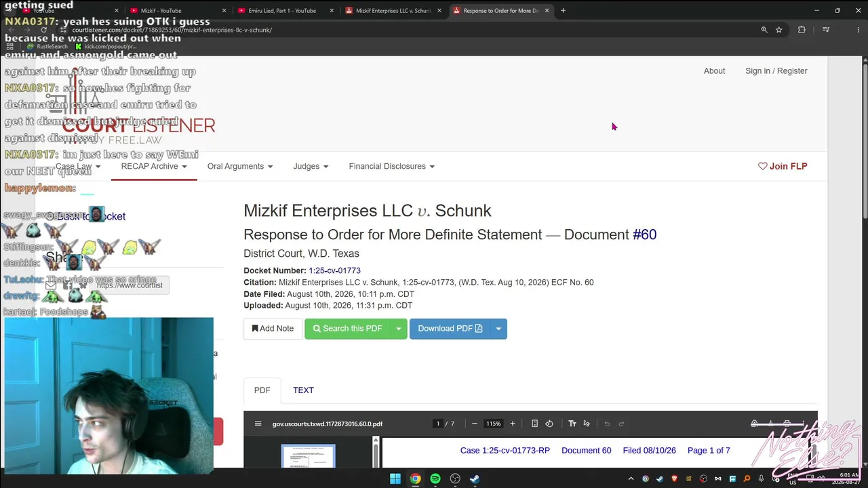
Task: Show hidden system tray icons chevron
Action: point(631,479)
